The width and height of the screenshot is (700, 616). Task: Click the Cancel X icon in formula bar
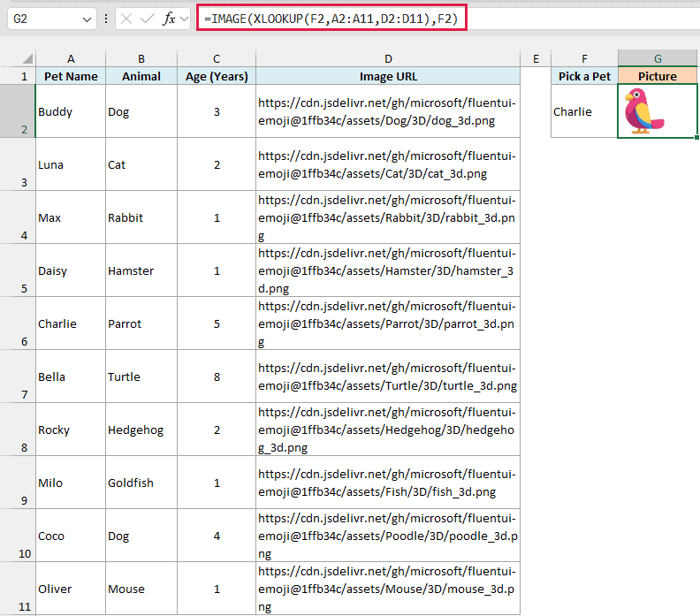(126, 19)
